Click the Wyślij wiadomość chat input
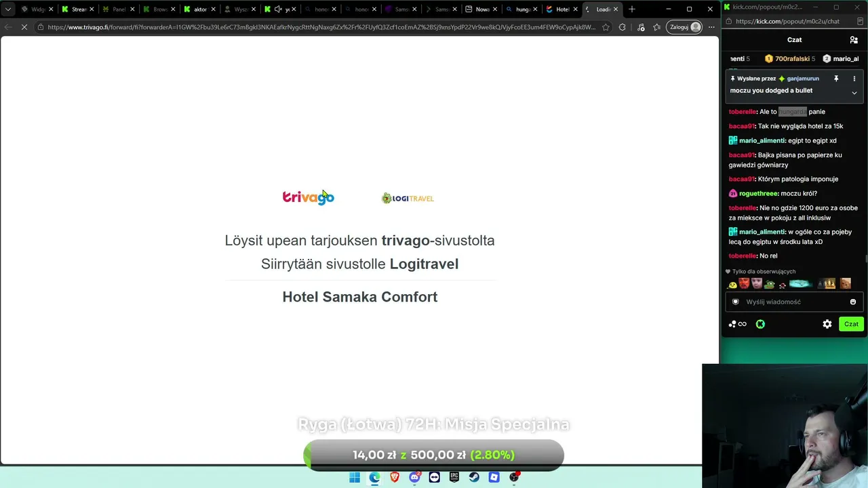The image size is (868, 488). click(x=794, y=302)
